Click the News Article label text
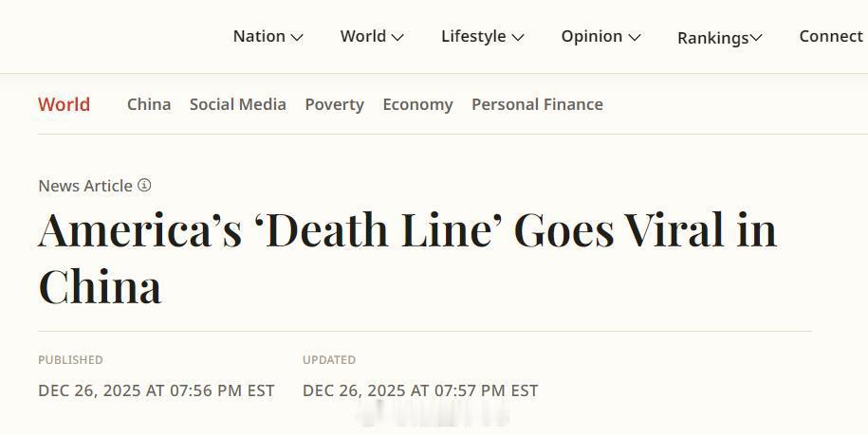The height and width of the screenshot is (435, 868). (x=85, y=186)
